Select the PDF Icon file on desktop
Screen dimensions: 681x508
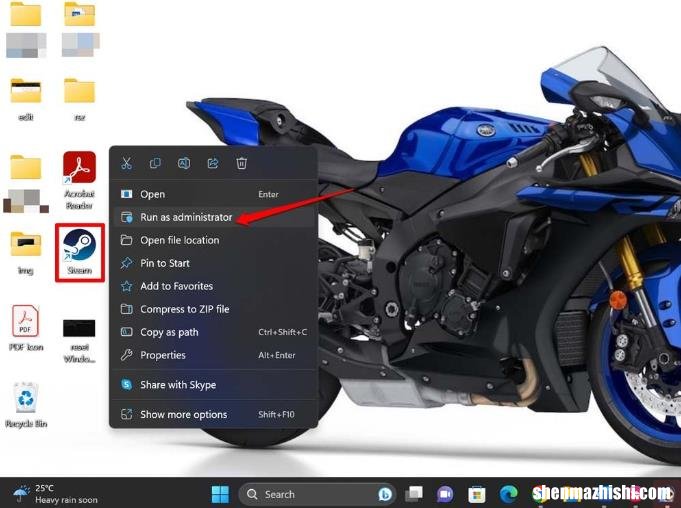26,328
